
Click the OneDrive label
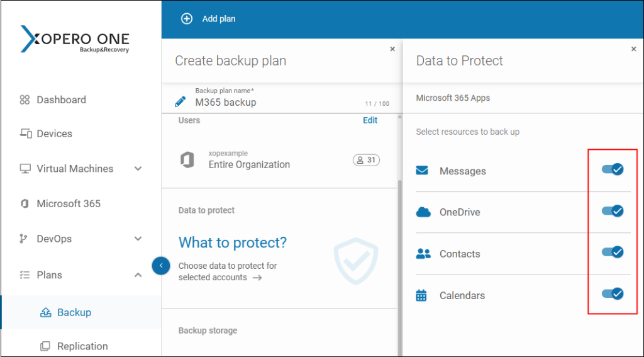(460, 212)
